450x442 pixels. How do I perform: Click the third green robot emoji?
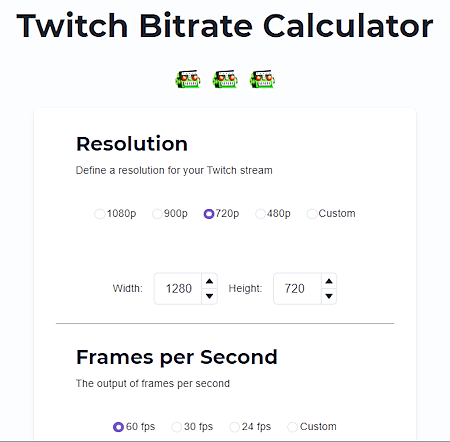point(262,79)
